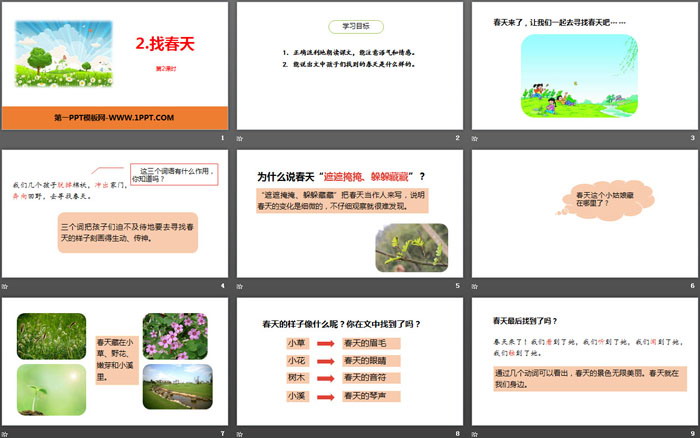Click slide number 6 label

click(692, 286)
